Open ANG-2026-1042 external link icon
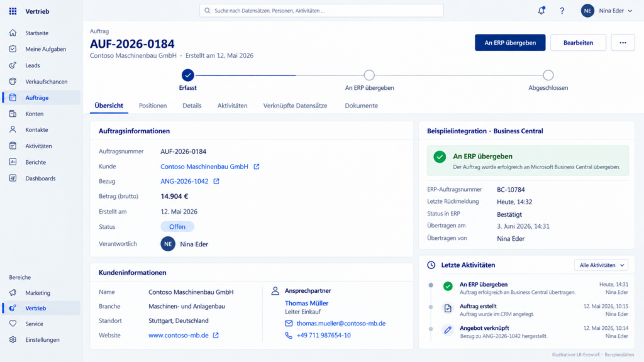644x362 pixels. coord(216,182)
